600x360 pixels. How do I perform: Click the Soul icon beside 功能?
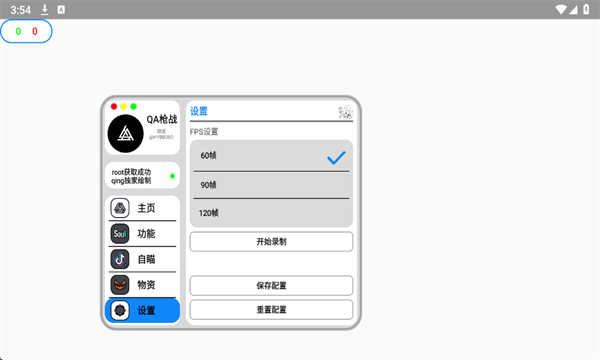click(x=120, y=234)
